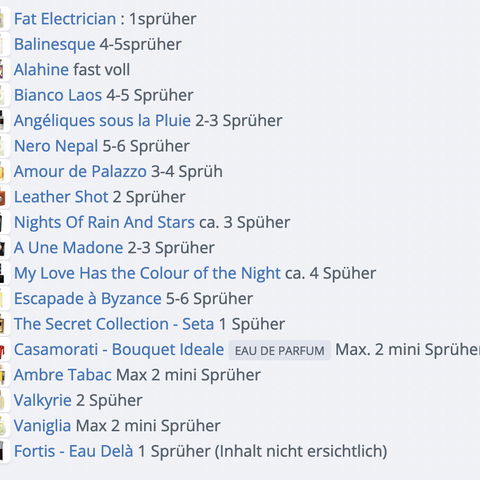Image resolution: width=480 pixels, height=480 pixels.
Task: Click the A Une Madone link
Action: click(69, 248)
